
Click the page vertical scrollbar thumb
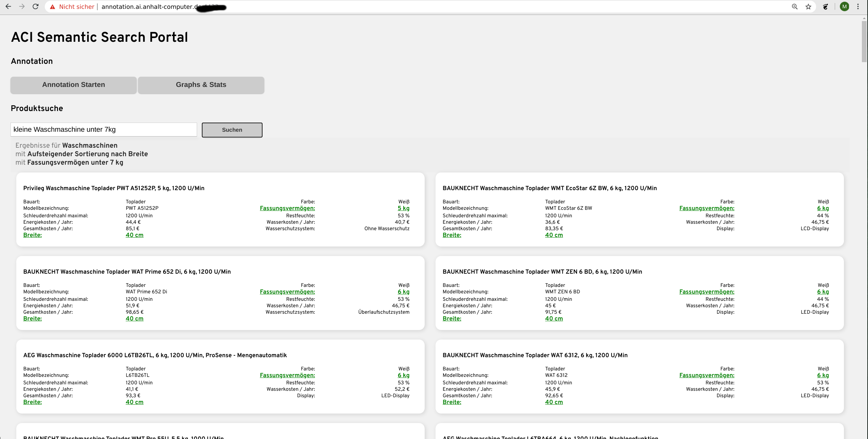(x=864, y=41)
